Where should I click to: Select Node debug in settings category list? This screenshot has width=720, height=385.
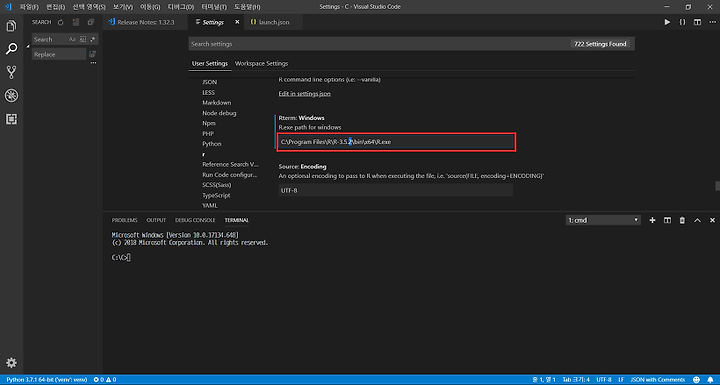(x=219, y=113)
